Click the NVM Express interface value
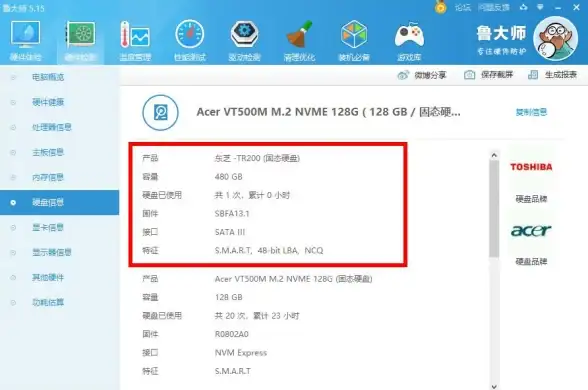 coord(241,353)
